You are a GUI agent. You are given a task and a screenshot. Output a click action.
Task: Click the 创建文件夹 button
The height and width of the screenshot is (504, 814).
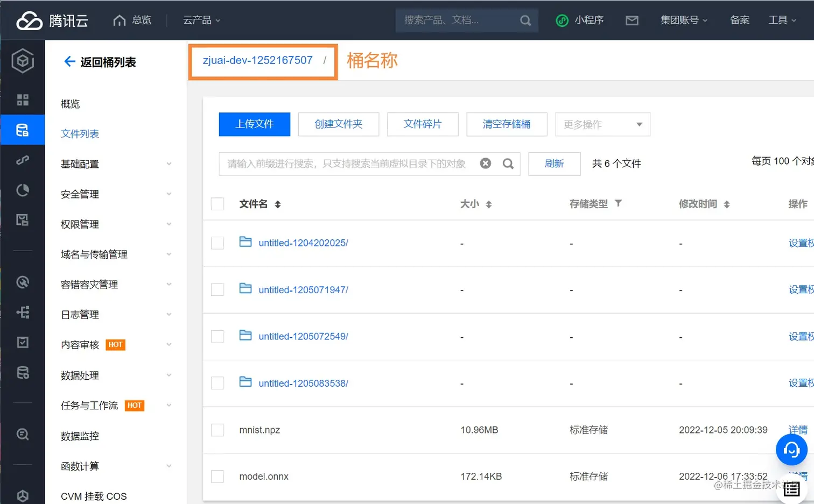pyautogui.click(x=339, y=124)
